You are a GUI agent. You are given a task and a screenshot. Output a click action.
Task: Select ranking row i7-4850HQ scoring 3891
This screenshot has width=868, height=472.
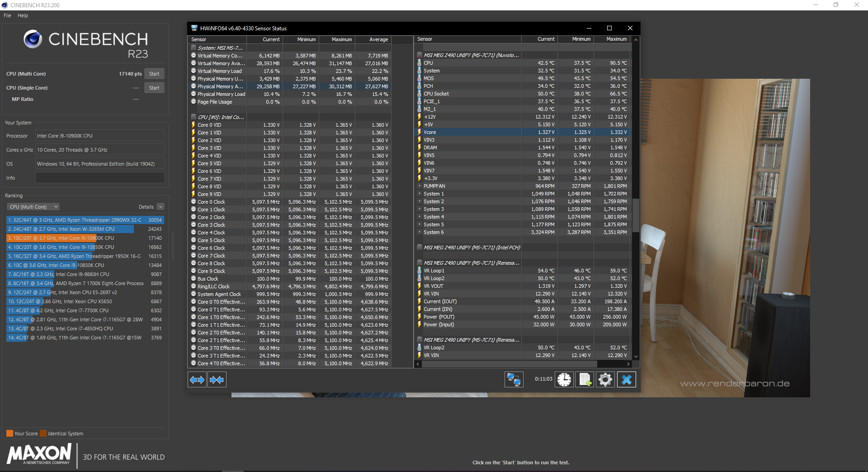(x=85, y=329)
